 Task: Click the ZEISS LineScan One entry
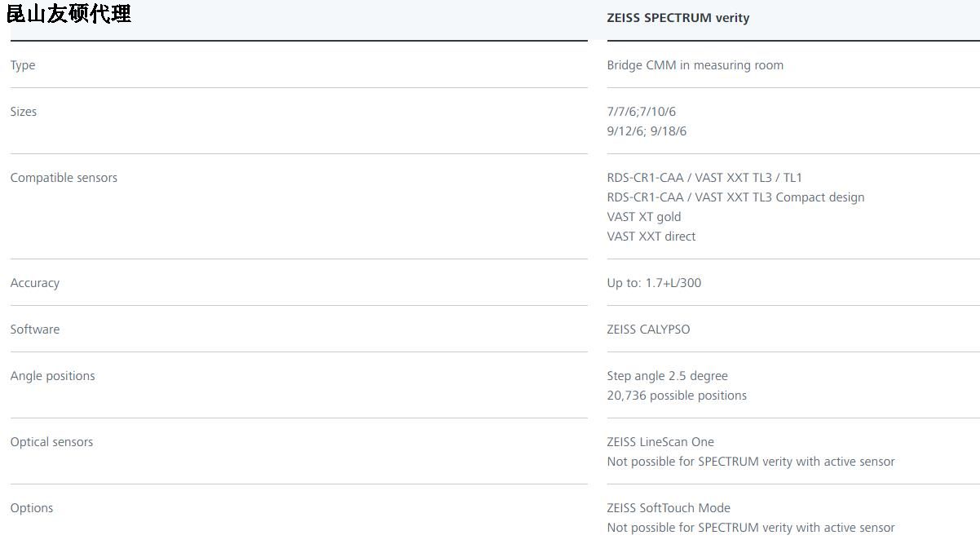coord(660,442)
